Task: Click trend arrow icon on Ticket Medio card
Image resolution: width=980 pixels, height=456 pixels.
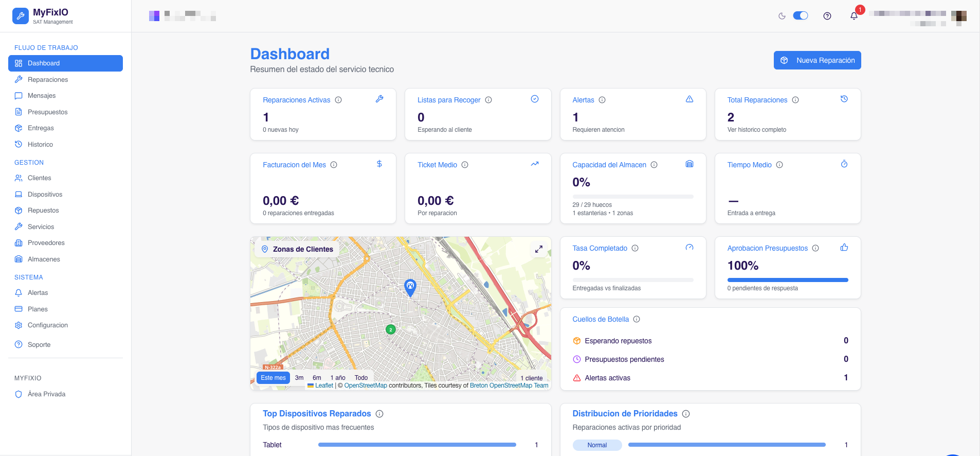Action: 535,164
